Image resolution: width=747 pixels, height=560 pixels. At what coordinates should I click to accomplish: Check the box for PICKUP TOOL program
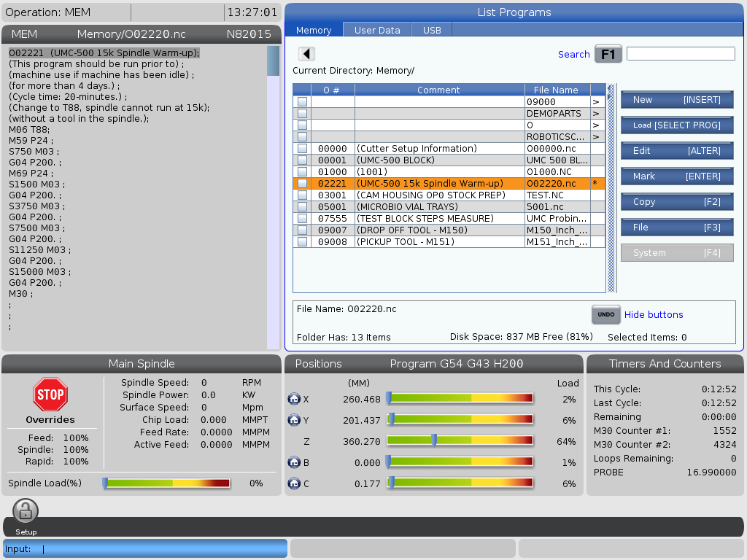point(302,242)
